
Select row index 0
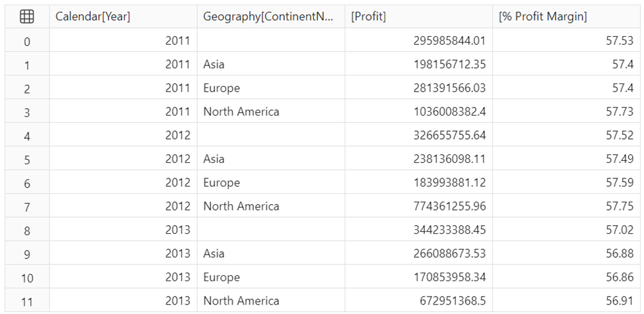[x=27, y=41]
